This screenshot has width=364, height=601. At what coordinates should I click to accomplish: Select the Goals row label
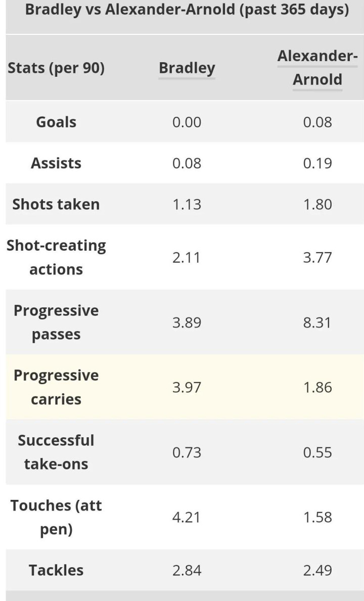point(56,122)
